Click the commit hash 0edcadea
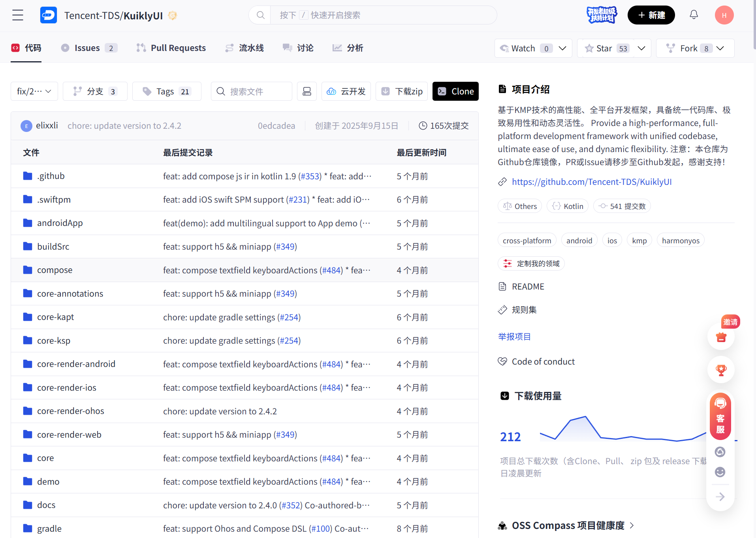756x538 pixels. (276, 126)
